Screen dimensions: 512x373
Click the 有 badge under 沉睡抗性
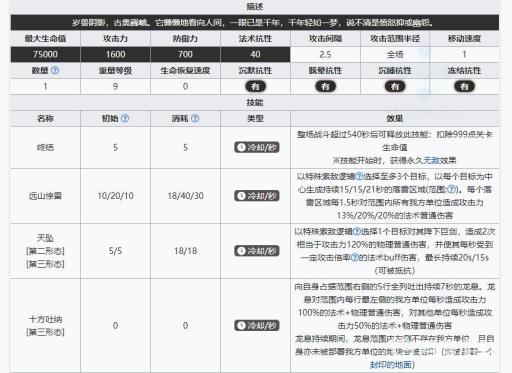pyautogui.click(x=395, y=86)
